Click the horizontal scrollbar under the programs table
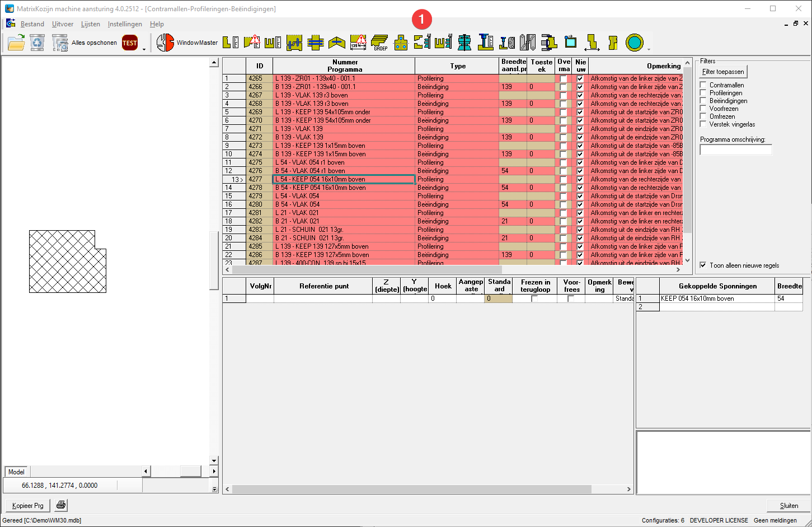 pos(453,269)
